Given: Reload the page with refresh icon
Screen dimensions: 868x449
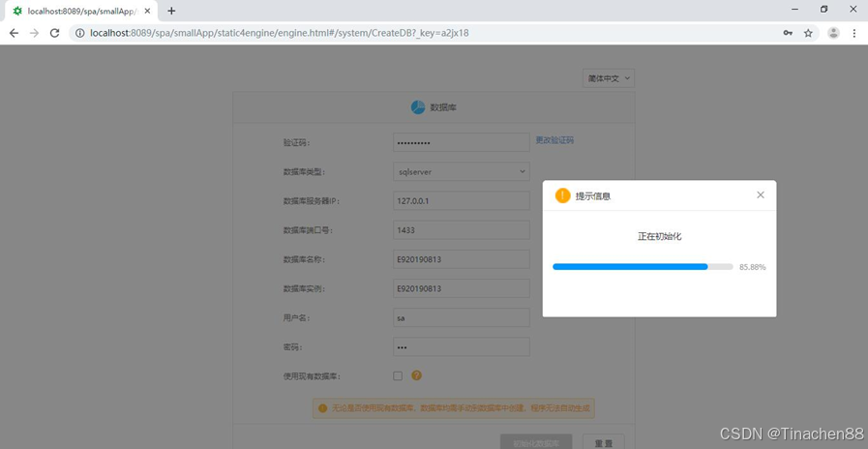Looking at the screenshot, I should point(55,33).
